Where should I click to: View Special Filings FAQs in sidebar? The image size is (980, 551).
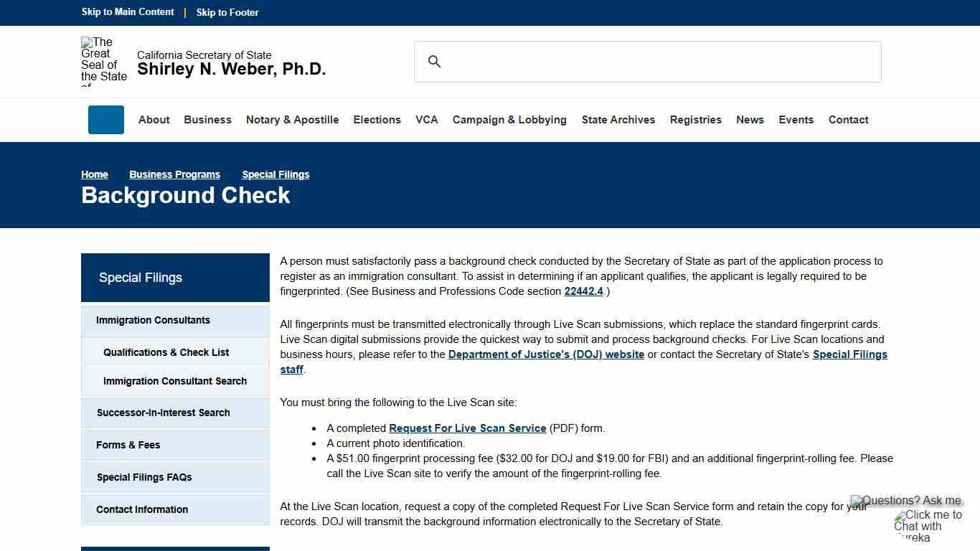click(x=144, y=477)
